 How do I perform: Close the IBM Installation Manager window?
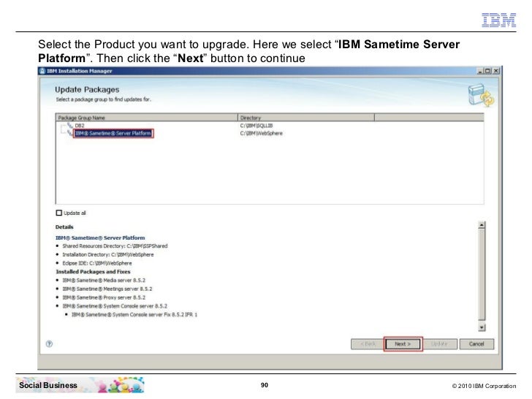click(x=495, y=71)
